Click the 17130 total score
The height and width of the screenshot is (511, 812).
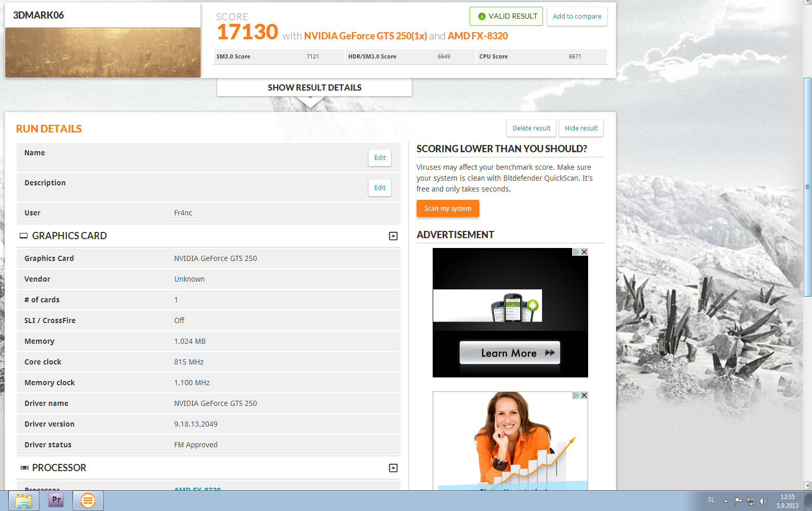247,32
